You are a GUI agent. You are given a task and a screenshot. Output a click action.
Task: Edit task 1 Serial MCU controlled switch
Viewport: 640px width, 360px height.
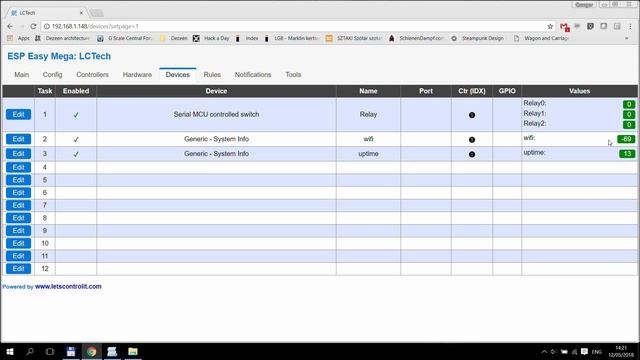coord(18,114)
